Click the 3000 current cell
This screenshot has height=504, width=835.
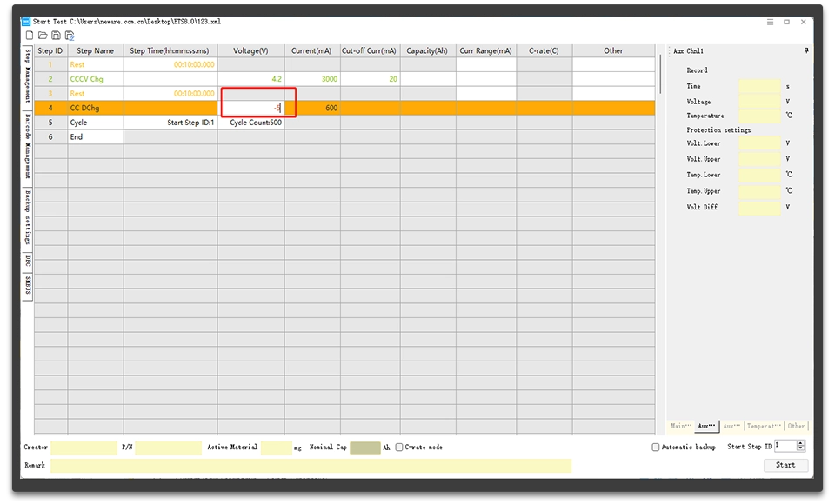tap(312, 79)
